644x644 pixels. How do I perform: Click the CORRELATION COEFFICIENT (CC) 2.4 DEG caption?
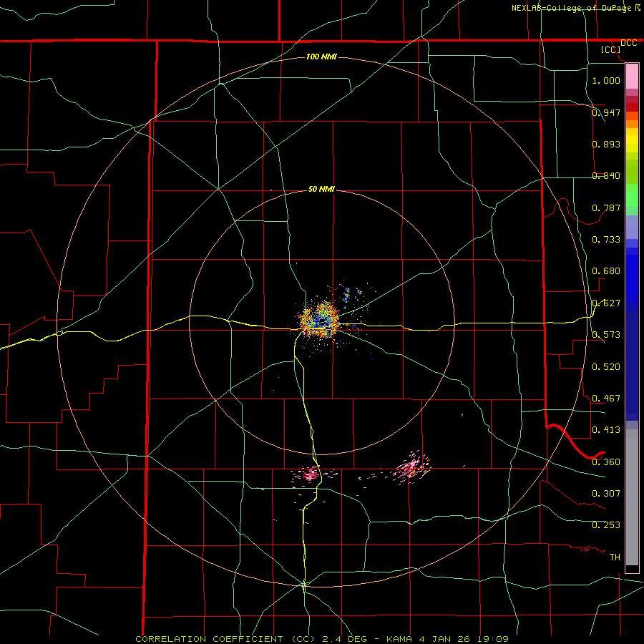pyautogui.click(x=252, y=639)
